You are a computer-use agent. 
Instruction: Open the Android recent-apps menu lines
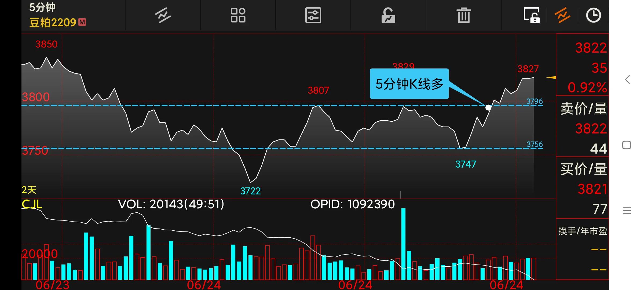click(x=627, y=210)
